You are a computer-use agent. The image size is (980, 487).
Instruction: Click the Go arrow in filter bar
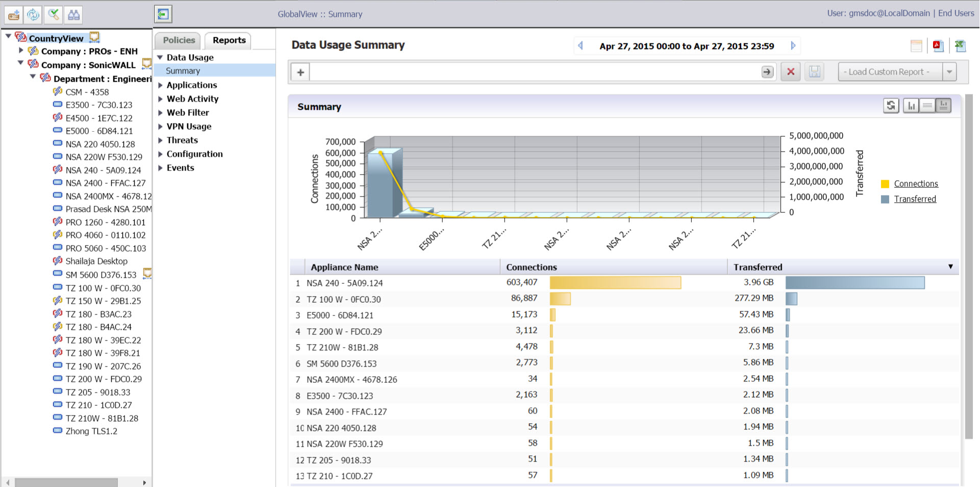(767, 72)
